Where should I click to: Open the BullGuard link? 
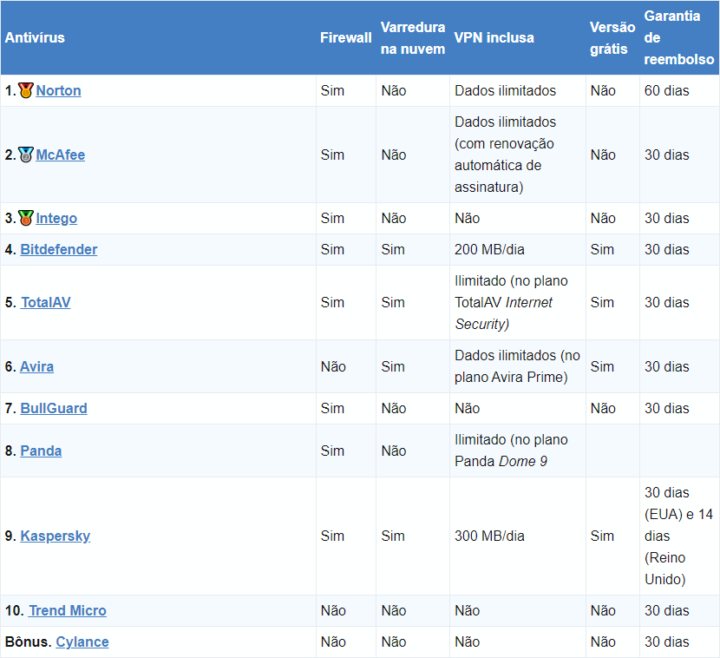point(54,408)
